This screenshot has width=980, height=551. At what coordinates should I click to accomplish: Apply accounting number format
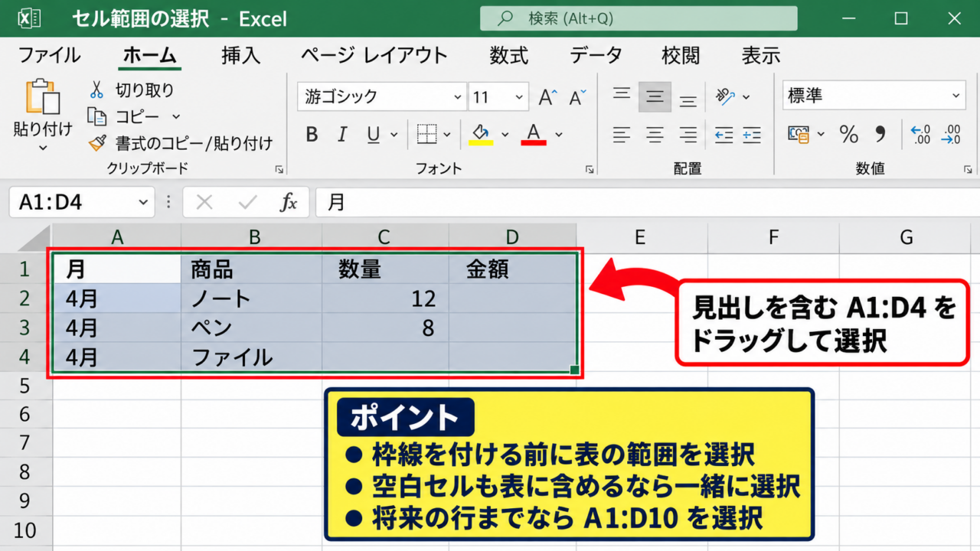click(799, 135)
